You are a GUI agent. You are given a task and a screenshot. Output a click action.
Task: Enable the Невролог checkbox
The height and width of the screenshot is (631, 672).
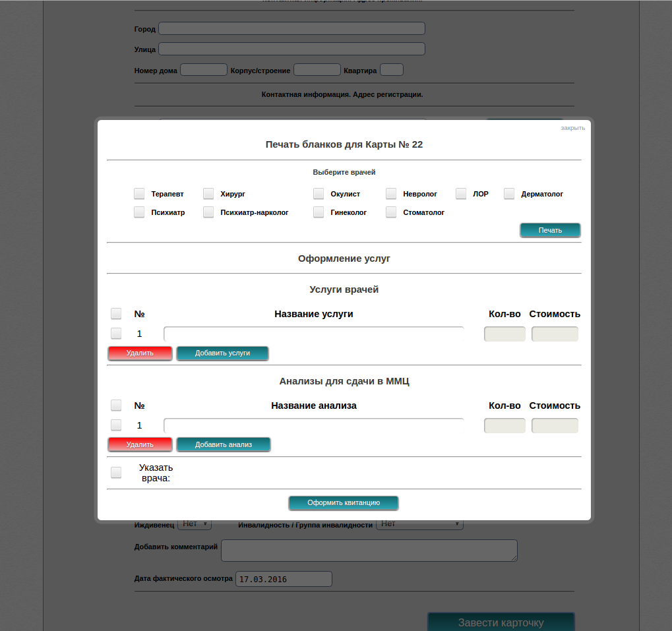point(391,194)
